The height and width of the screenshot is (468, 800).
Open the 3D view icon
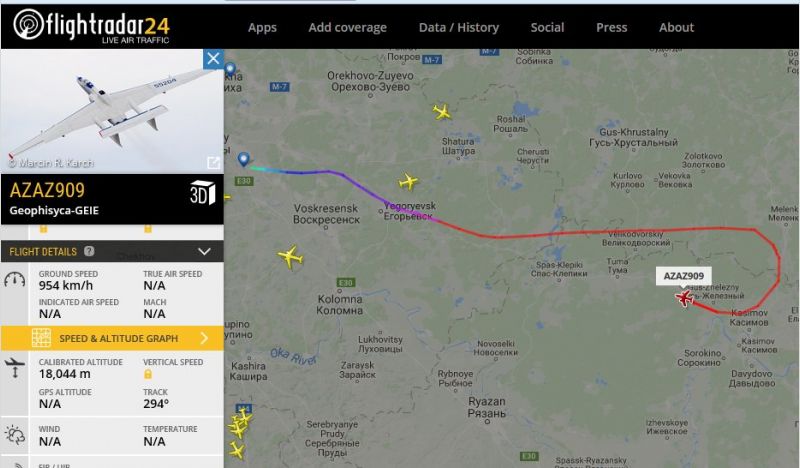pyautogui.click(x=203, y=193)
